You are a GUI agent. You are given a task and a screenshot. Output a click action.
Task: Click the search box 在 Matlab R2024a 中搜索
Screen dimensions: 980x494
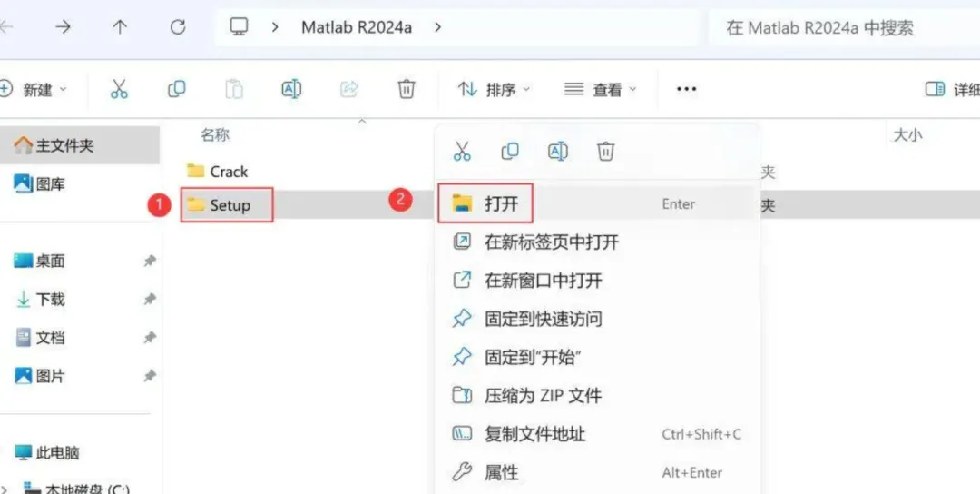(844, 27)
